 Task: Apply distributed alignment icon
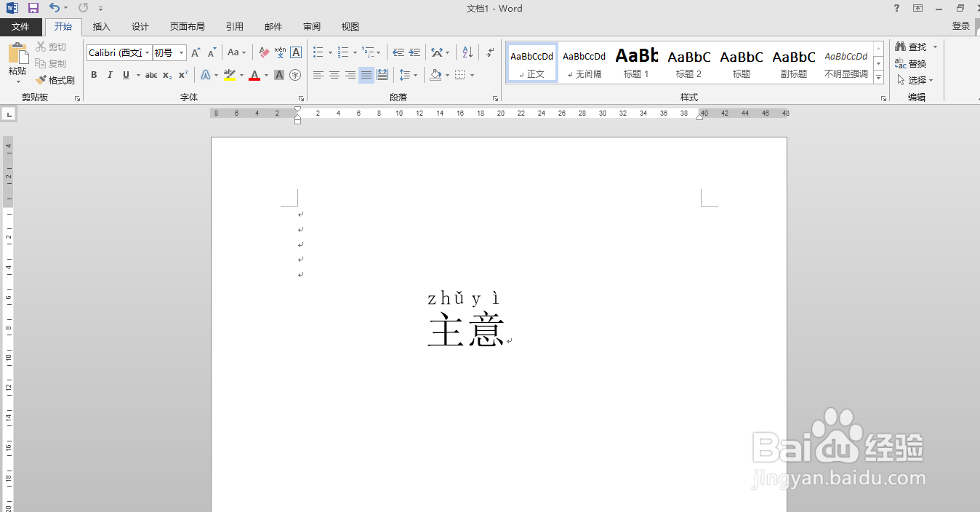tap(382, 75)
